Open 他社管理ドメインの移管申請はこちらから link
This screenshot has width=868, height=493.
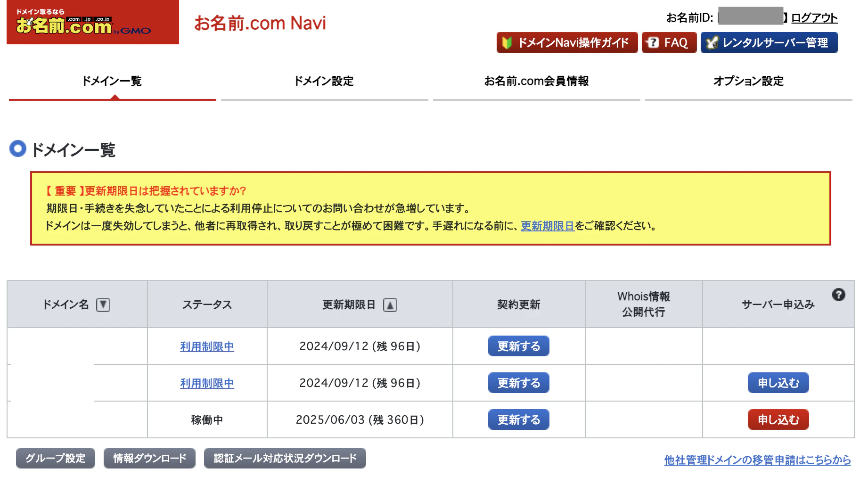point(757,460)
